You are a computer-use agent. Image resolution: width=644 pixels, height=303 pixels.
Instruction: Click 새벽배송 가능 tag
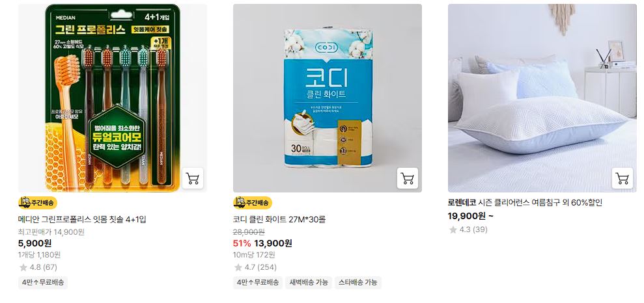(309, 282)
